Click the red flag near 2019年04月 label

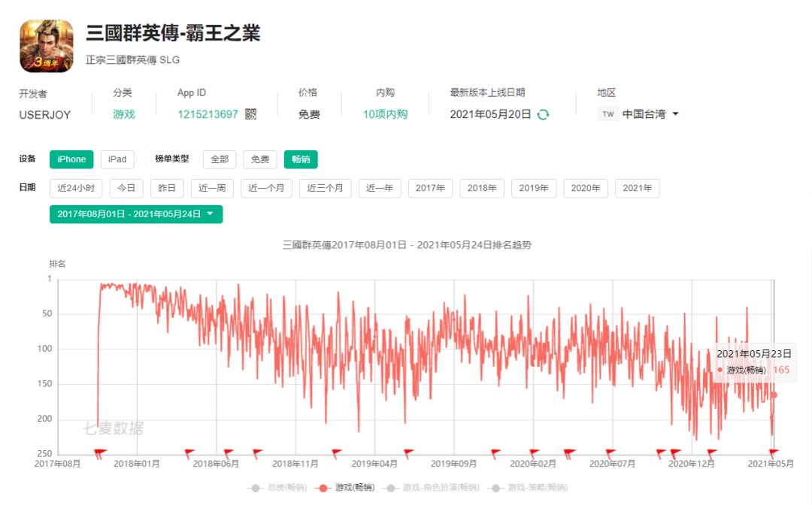click(408, 454)
